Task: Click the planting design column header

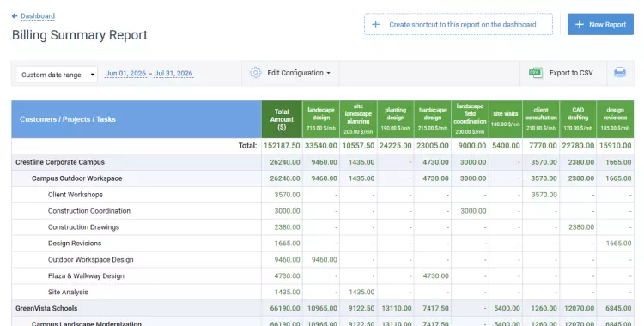Action: [396, 119]
